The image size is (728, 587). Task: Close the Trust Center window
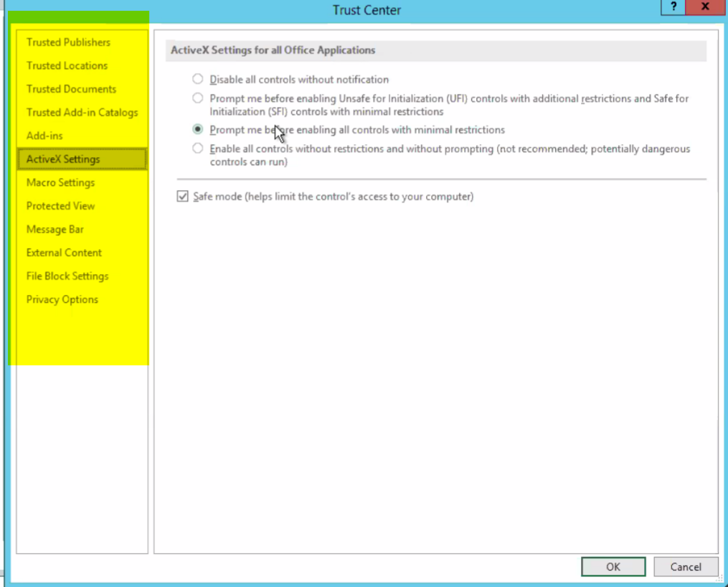pos(705,7)
